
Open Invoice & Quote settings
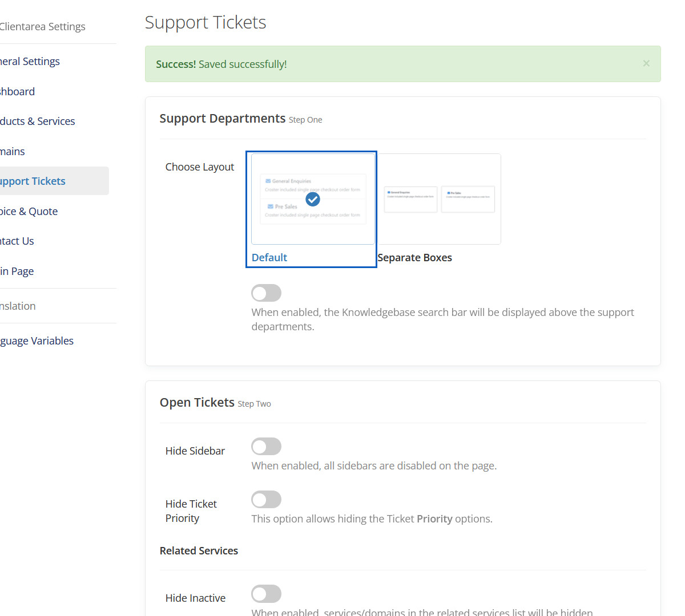(29, 212)
